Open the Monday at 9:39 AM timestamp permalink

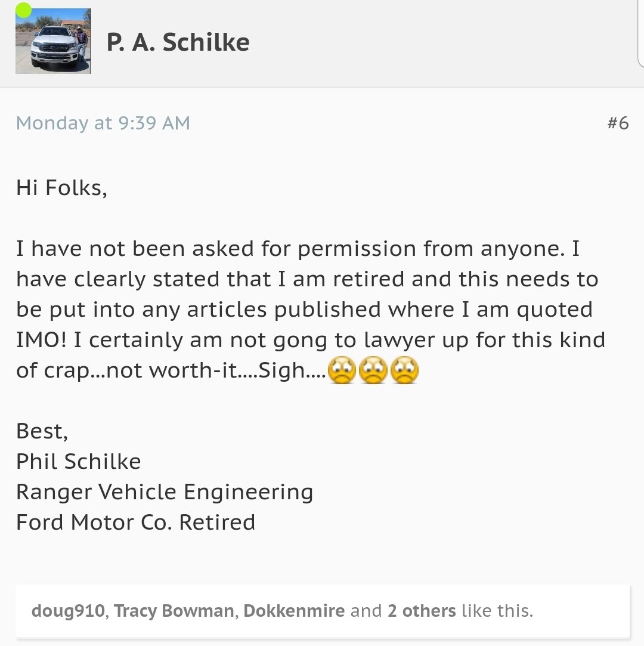click(x=103, y=123)
